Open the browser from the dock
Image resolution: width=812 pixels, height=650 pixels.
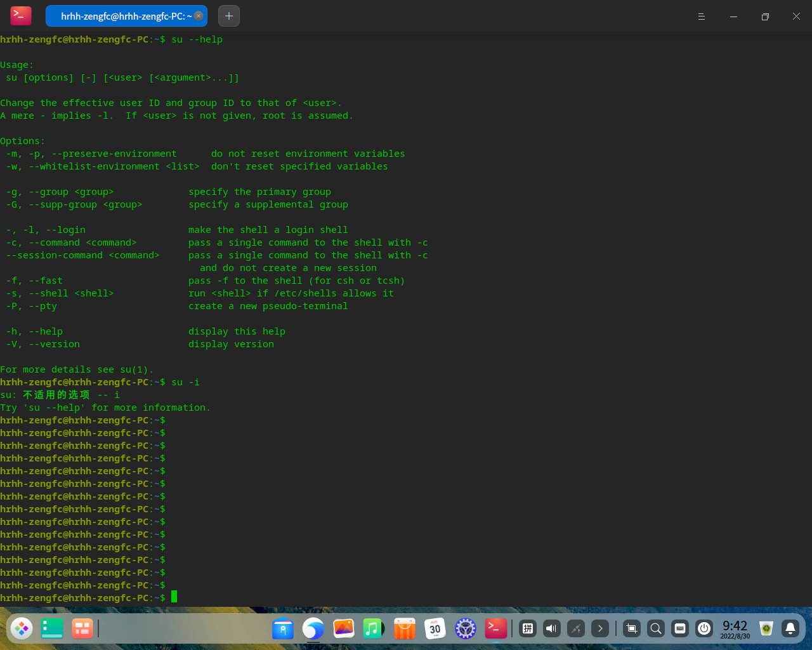tap(313, 628)
